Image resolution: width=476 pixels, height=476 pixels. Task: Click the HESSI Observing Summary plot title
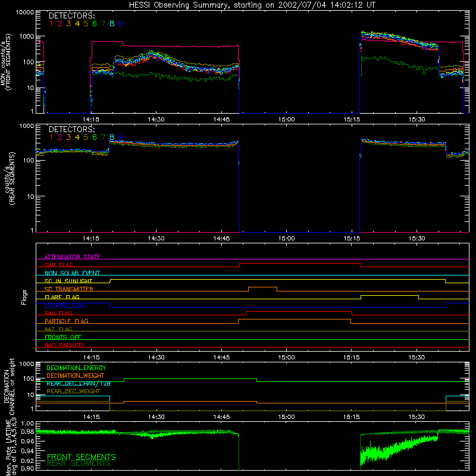(252, 5)
